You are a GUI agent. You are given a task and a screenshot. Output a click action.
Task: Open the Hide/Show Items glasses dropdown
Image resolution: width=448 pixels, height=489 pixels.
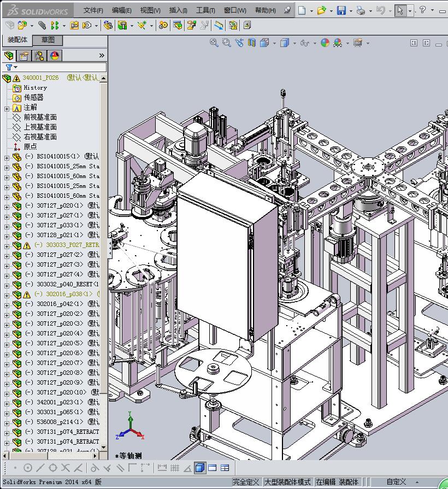click(315, 43)
